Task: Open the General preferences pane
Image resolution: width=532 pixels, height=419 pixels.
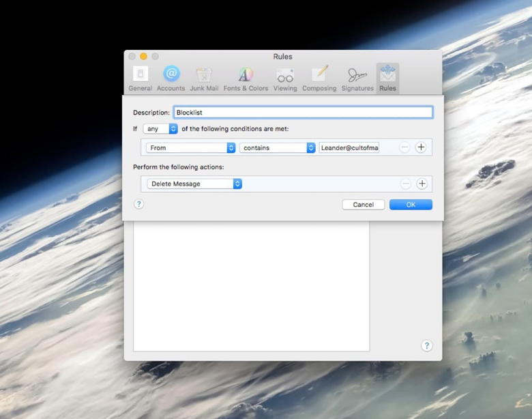Action: coord(140,78)
